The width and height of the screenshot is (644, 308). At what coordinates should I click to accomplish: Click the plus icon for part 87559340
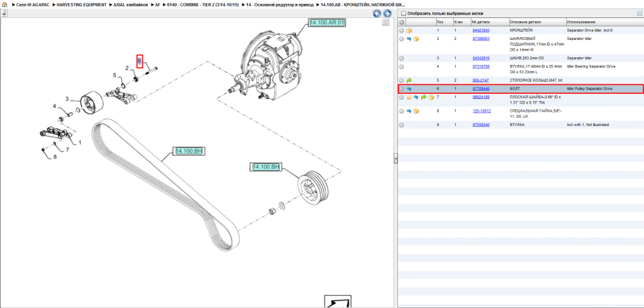coord(402,125)
